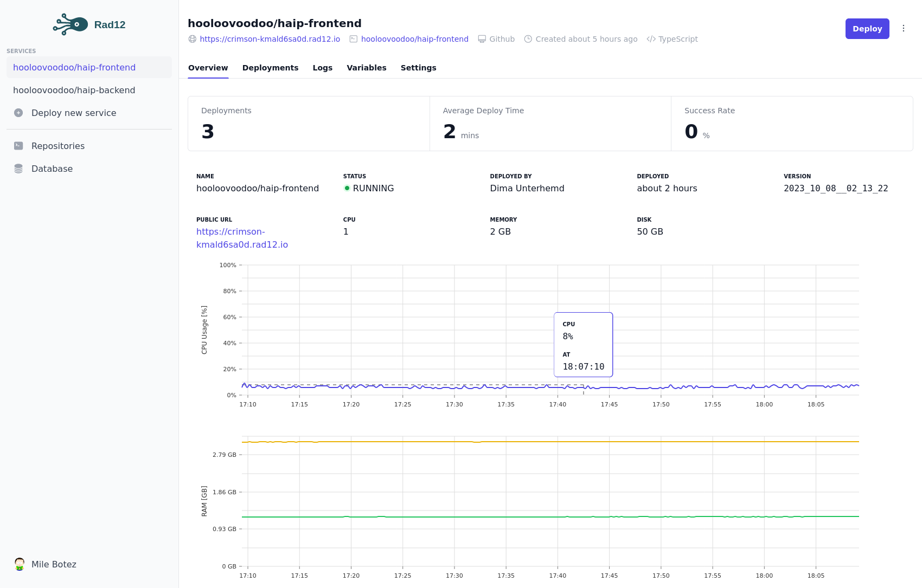This screenshot has height=588, width=922.
Task: Click the Deploy button
Action: (867, 29)
